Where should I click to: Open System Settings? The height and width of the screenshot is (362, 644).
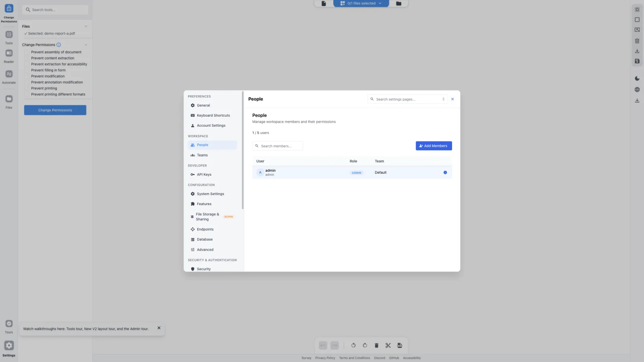tap(212, 194)
